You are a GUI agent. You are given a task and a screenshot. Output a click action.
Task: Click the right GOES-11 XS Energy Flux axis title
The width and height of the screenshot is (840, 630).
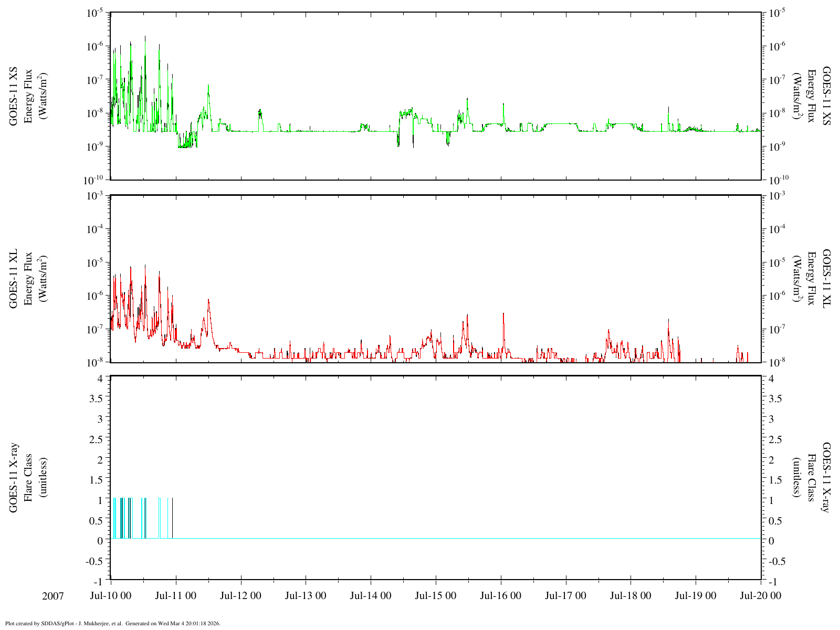[x=812, y=96]
